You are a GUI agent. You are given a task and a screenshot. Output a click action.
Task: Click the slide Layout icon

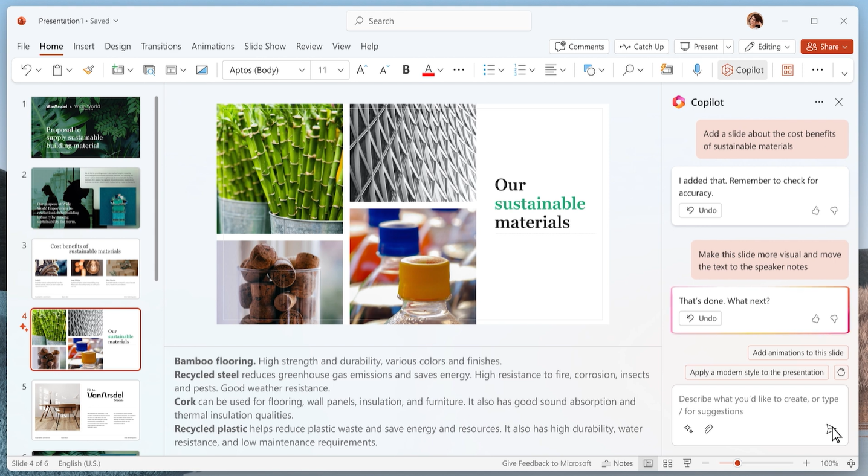click(171, 70)
